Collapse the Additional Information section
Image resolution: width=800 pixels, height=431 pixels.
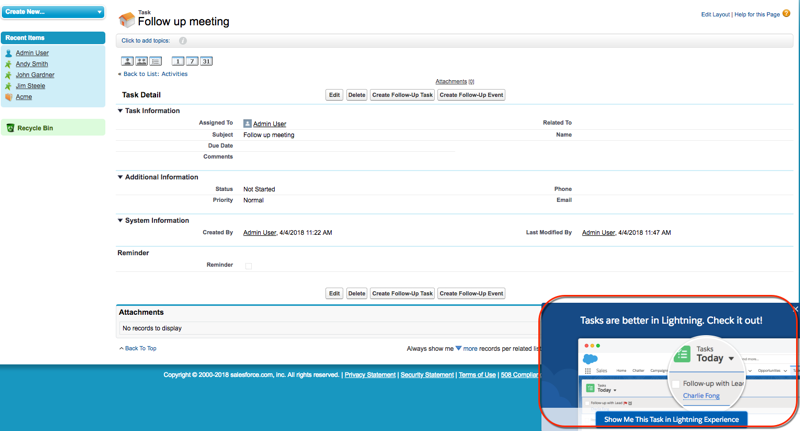coord(120,177)
